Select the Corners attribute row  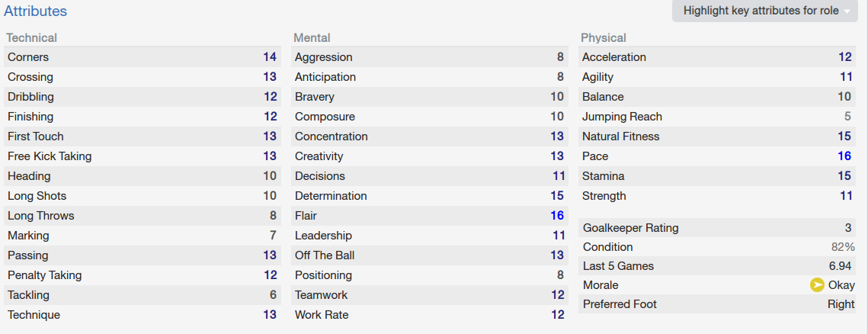[x=143, y=57]
